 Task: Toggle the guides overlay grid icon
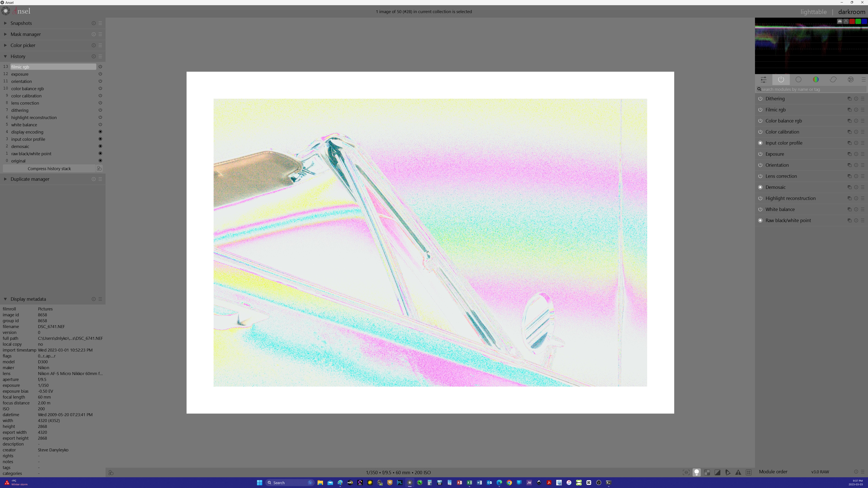tap(749, 472)
